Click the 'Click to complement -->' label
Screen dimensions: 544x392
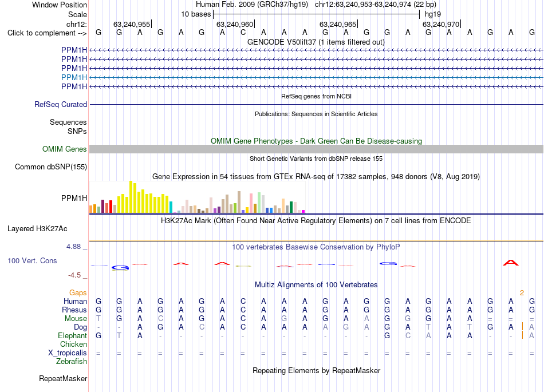[x=47, y=33]
